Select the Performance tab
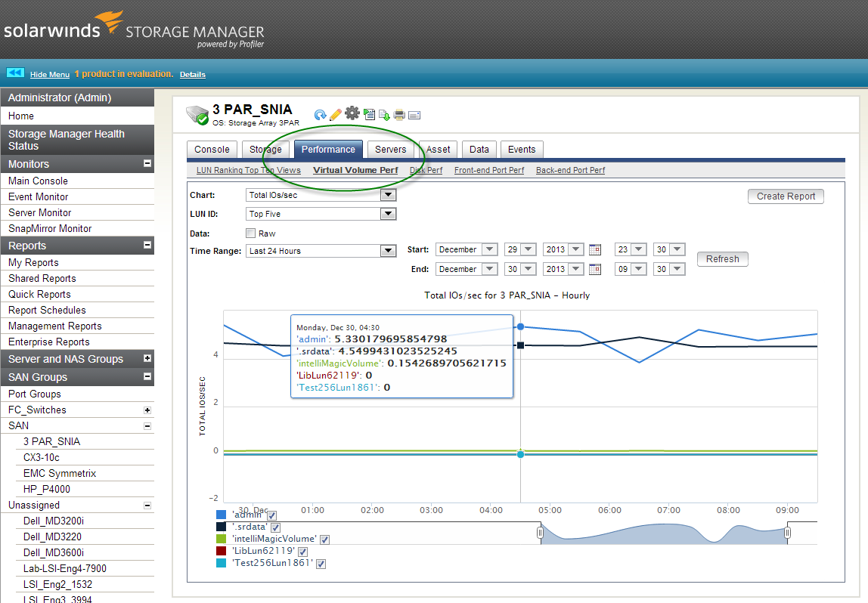 pyautogui.click(x=328, y=150)
